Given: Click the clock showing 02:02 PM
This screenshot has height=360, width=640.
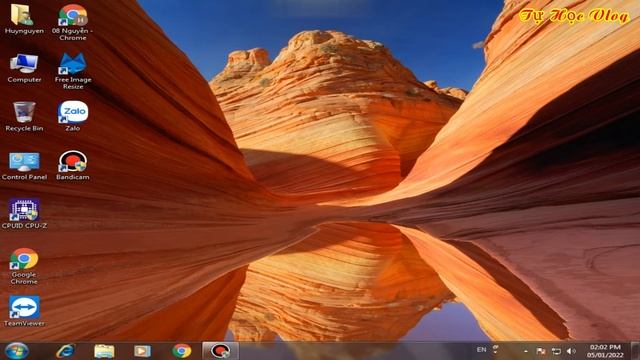Looking at the screenshot, I should [x=605, y=351].
